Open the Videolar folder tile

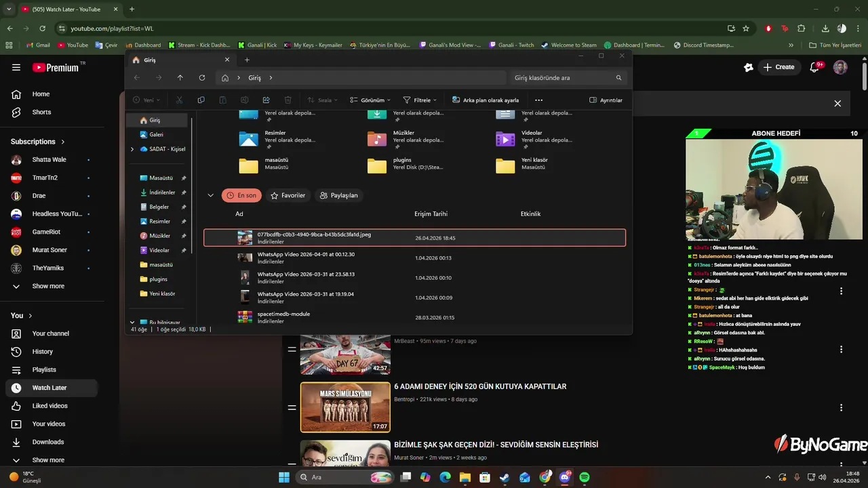click(534, 138)
